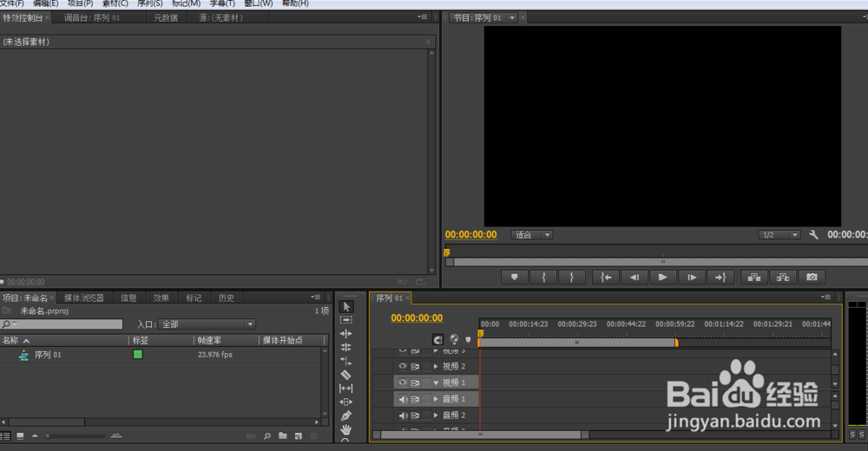Select the Slide tool

[x=346, y=402]
